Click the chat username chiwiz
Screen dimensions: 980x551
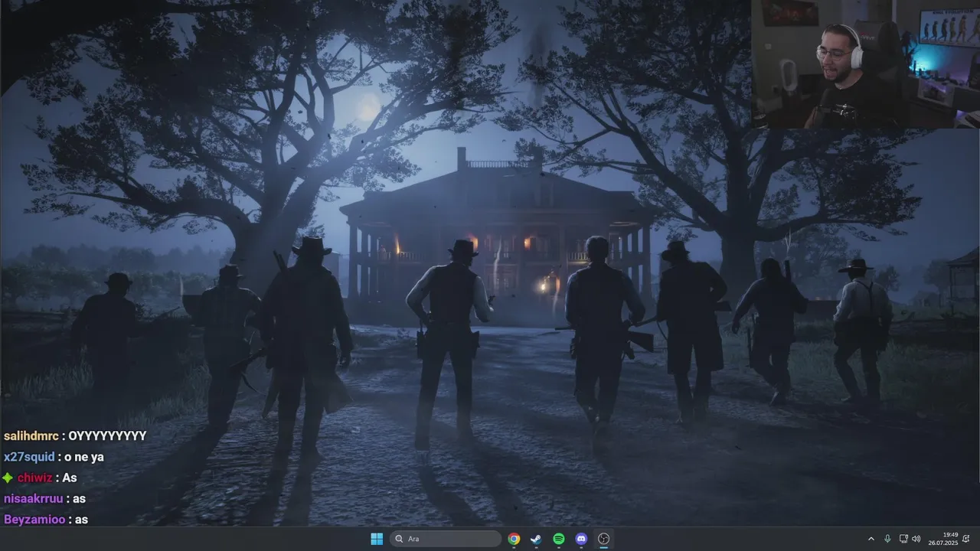(x=36, y=478)
